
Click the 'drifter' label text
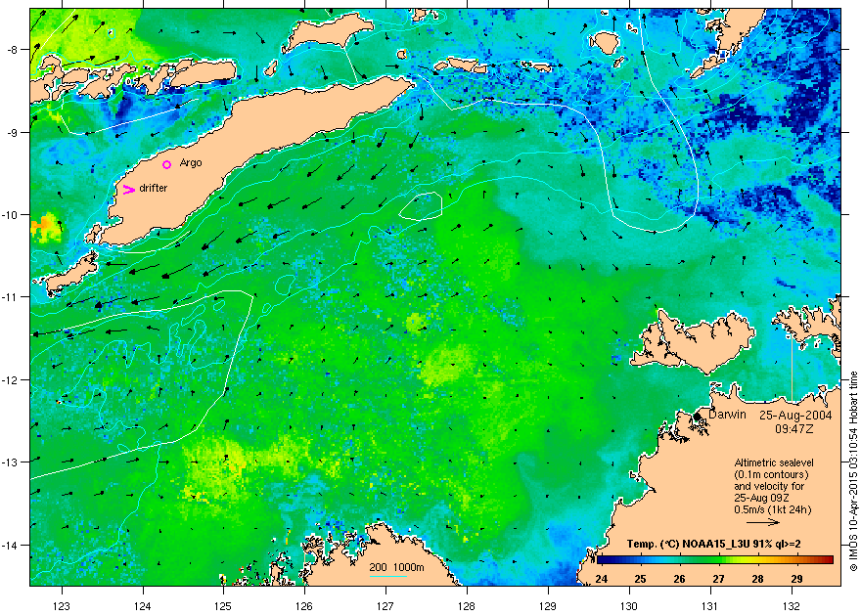click(154, 188)
